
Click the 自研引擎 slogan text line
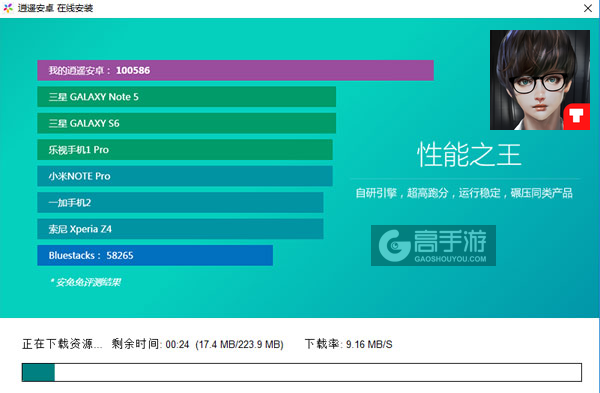coord(464,193)
